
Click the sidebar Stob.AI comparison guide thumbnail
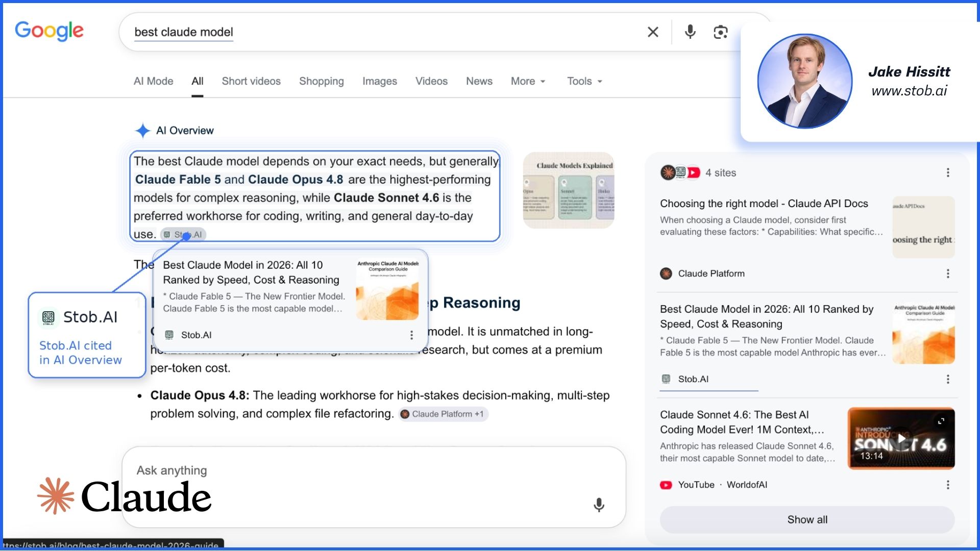(x=923, y=333)
